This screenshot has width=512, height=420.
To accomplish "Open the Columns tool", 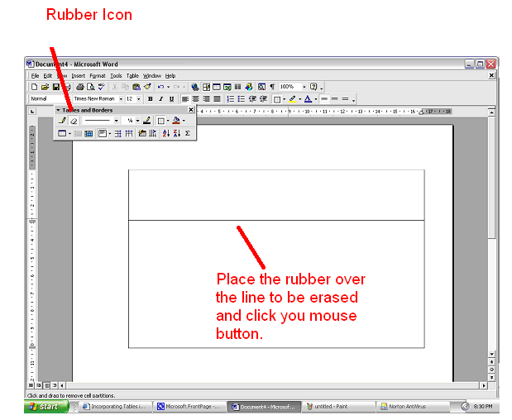I will coord(238,87).
